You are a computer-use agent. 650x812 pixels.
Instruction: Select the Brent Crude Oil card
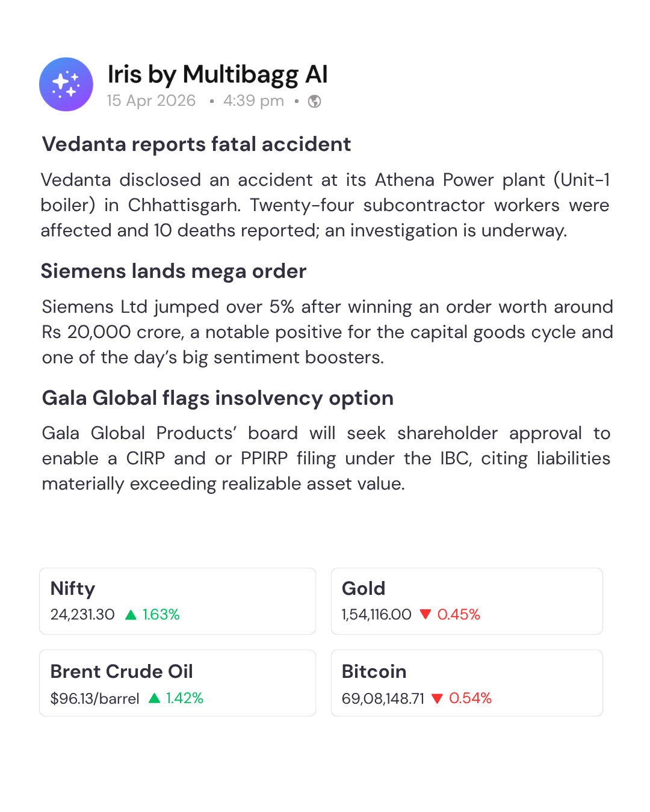tap(178, 683)
